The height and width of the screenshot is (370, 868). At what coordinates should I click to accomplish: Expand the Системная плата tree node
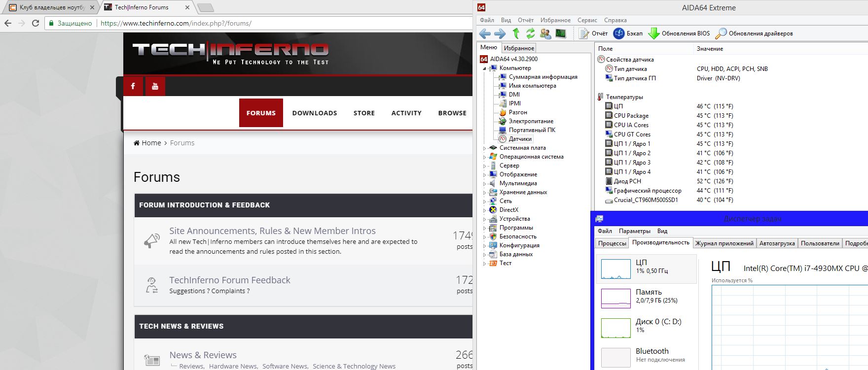(484, 148)
